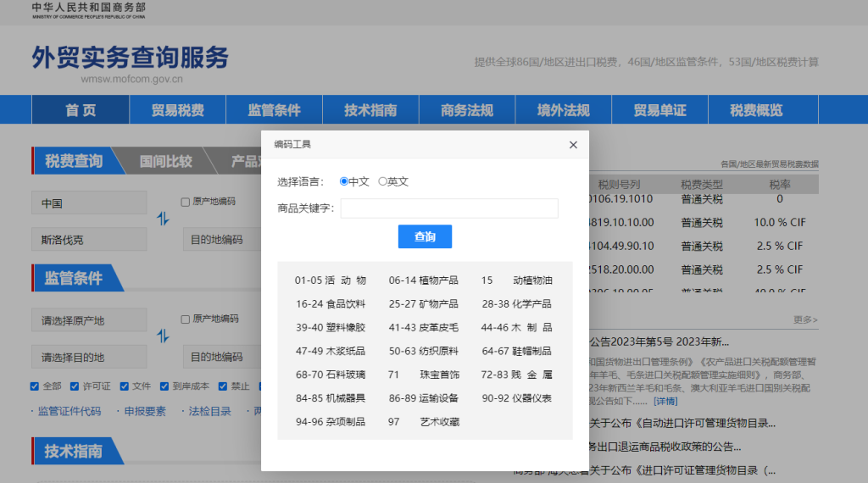Close the 编码工具 dialog
This screenshot has height=483, width=868.
[x=573, y=145]
